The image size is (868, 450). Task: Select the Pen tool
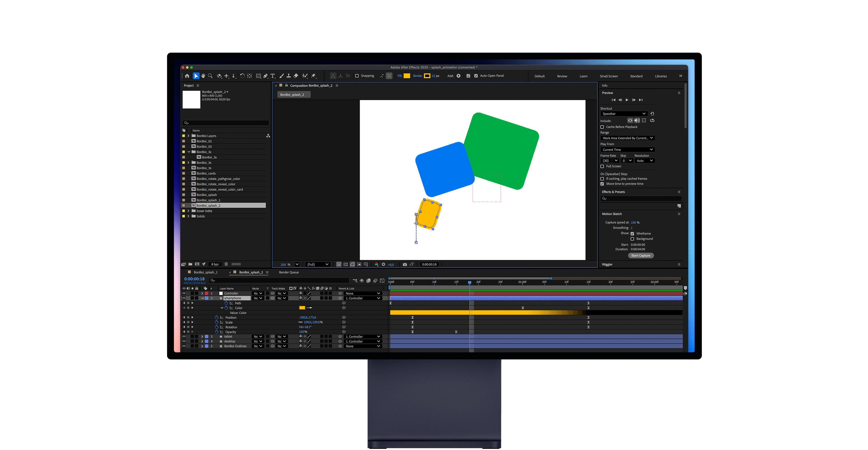click(x=266, y=76)
